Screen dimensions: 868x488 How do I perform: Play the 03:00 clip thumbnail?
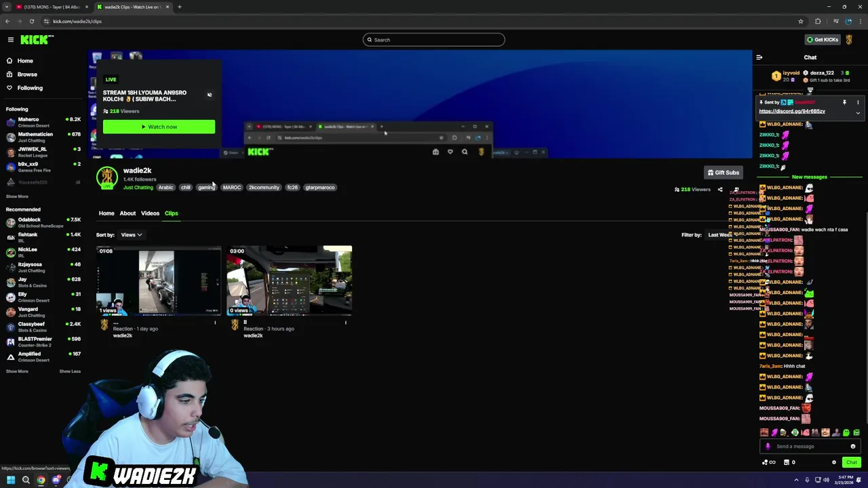290,281
